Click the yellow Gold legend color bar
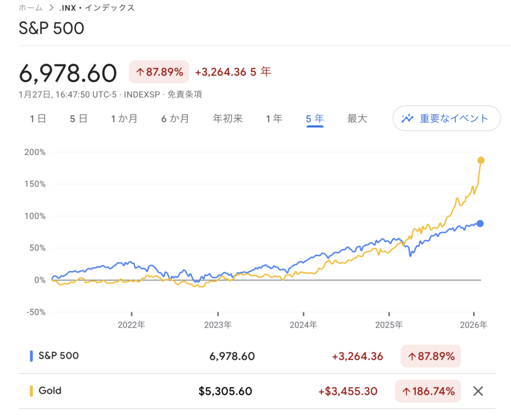511x420 pixels. tap(32, 391)
